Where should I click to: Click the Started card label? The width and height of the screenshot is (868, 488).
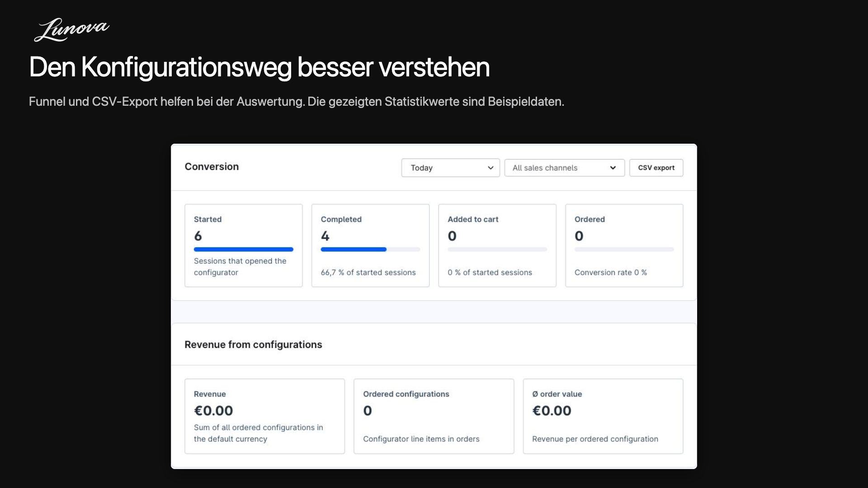tap(208, 219)
